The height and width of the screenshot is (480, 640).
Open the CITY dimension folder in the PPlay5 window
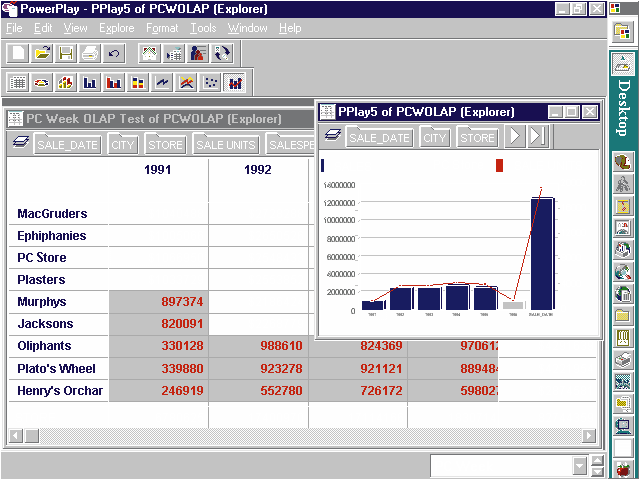coord(434,137)
